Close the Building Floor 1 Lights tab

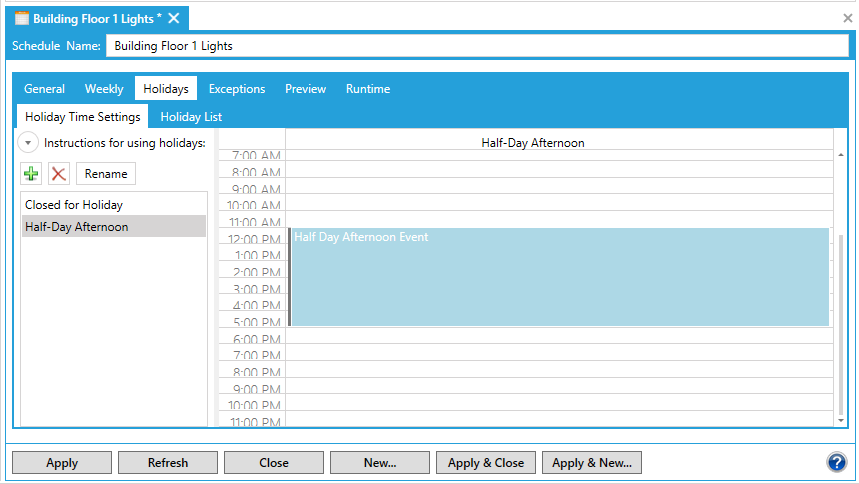pos(174,18)
